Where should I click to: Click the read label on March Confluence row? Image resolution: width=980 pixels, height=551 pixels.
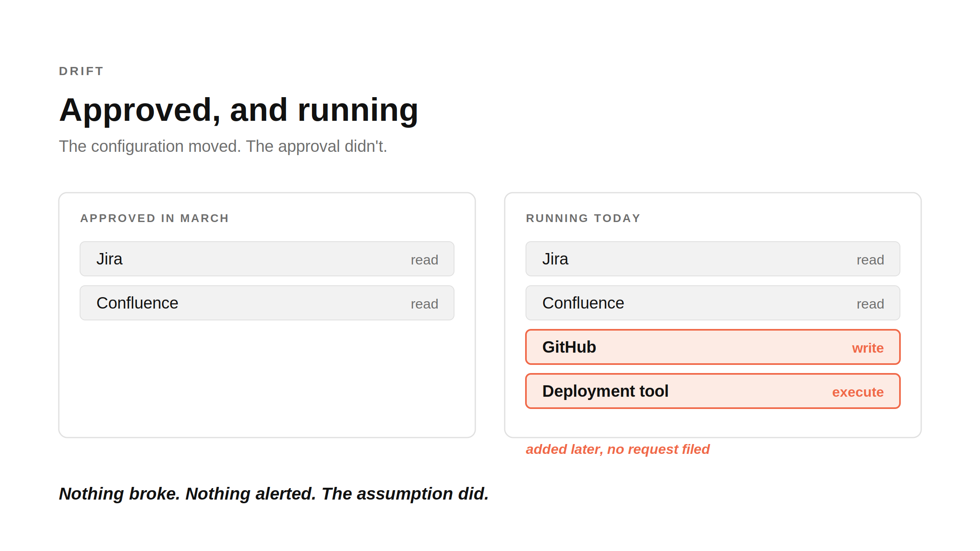pyautogui.click(x=424, y=304)
